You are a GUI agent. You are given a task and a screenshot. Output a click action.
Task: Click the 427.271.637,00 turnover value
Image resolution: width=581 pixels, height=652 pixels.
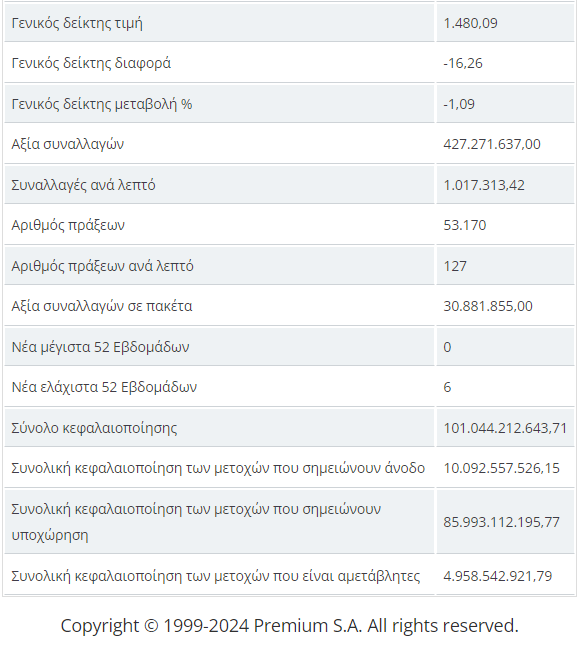point(492,144)
